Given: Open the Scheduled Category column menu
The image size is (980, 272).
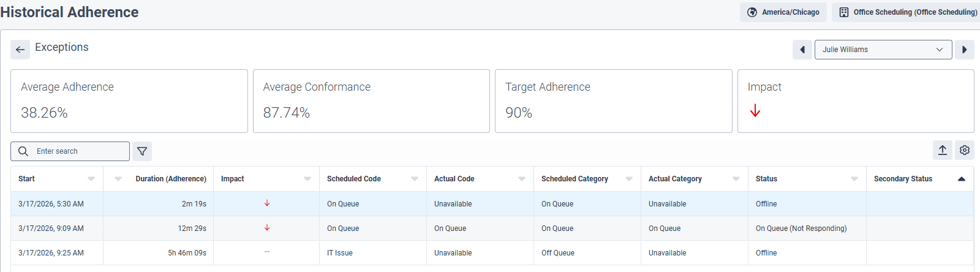Looking at the screenshot, I should [x=629, y=179].
